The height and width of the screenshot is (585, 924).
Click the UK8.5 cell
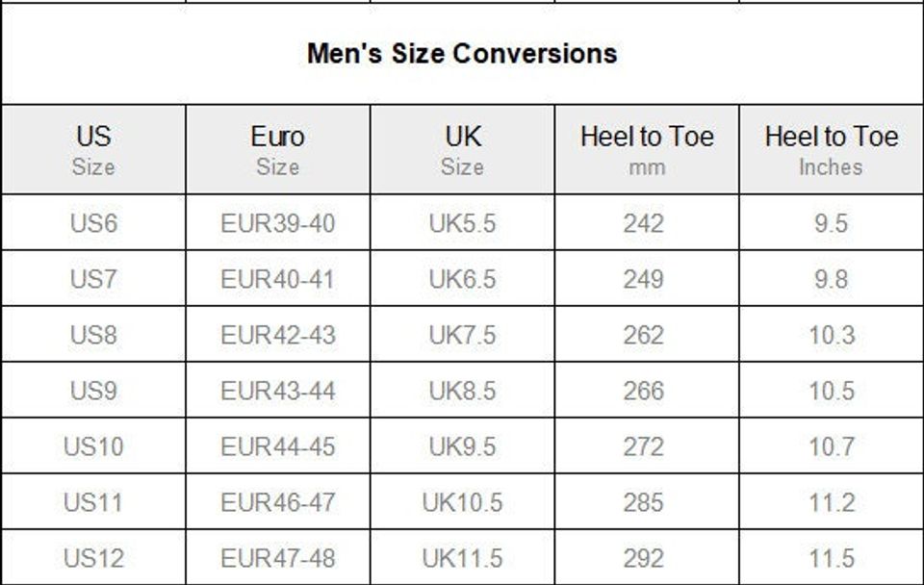pyautogui.click(x=462, y=391)
